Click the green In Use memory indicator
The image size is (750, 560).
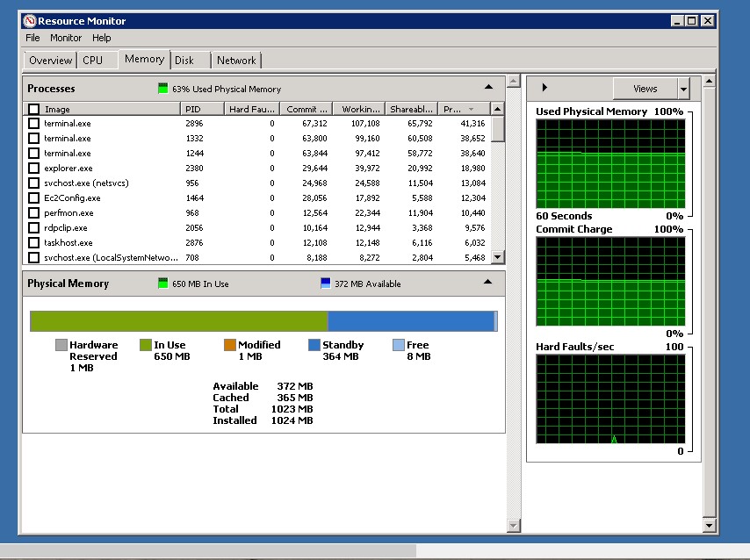[x=162, y=284]
